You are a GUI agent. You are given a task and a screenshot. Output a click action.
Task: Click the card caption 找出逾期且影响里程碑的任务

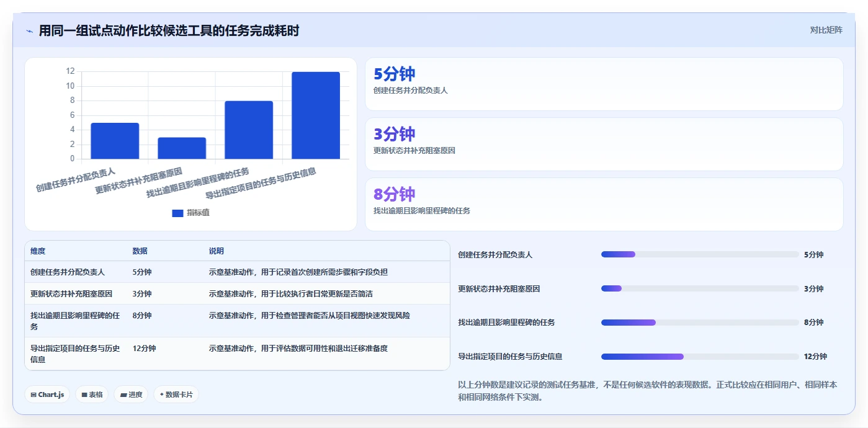click(422, 210)
